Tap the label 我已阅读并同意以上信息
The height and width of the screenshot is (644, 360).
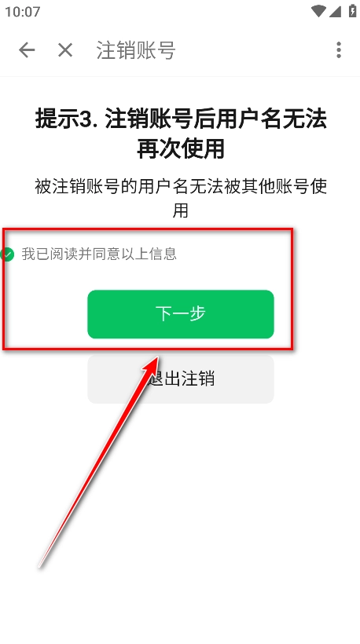click(99, 254)
